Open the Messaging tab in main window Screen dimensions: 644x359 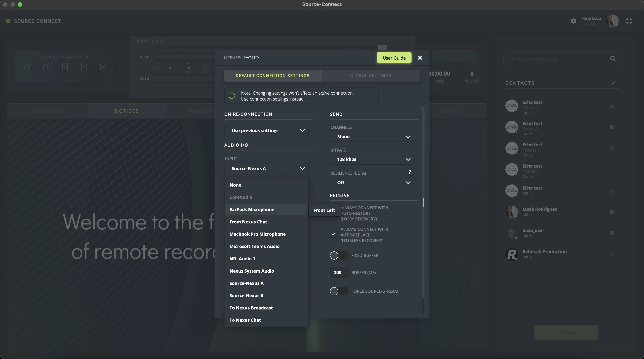coord(47,111)
